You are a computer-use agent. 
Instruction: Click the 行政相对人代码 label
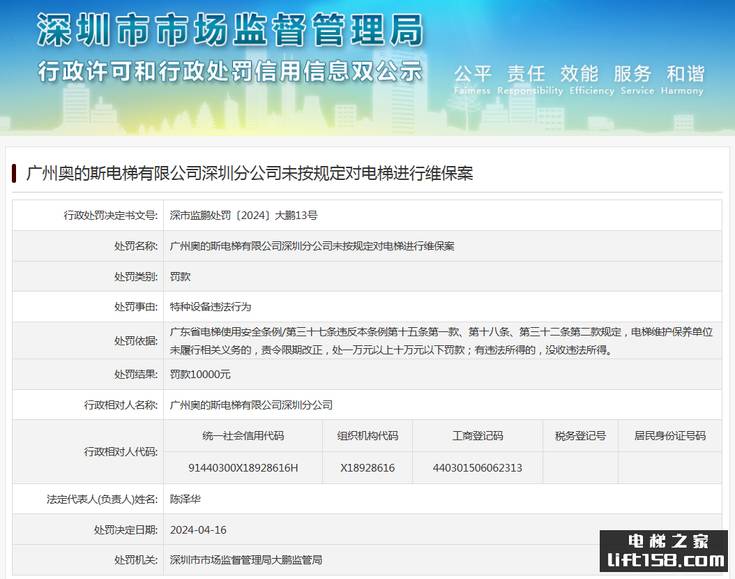coord(121,451)
